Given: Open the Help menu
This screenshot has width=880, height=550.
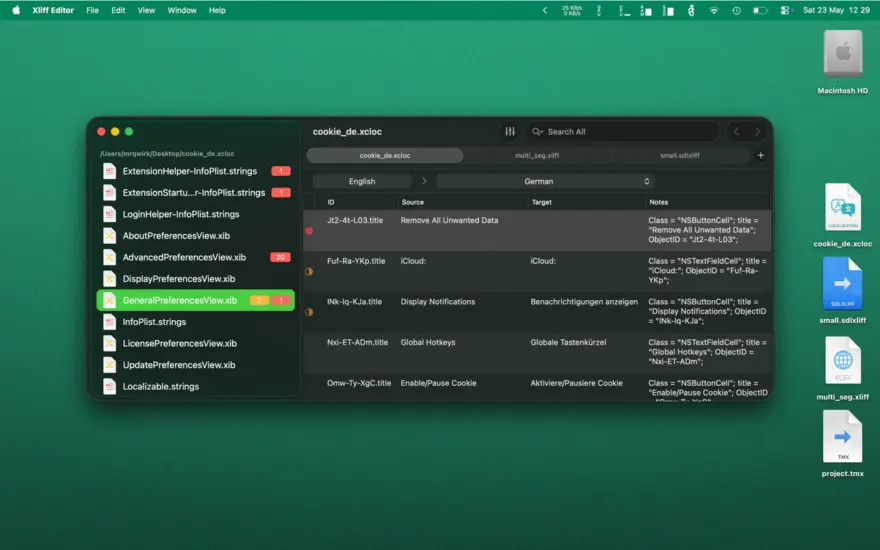Looking at the screenshot, I should pos(217,10).
